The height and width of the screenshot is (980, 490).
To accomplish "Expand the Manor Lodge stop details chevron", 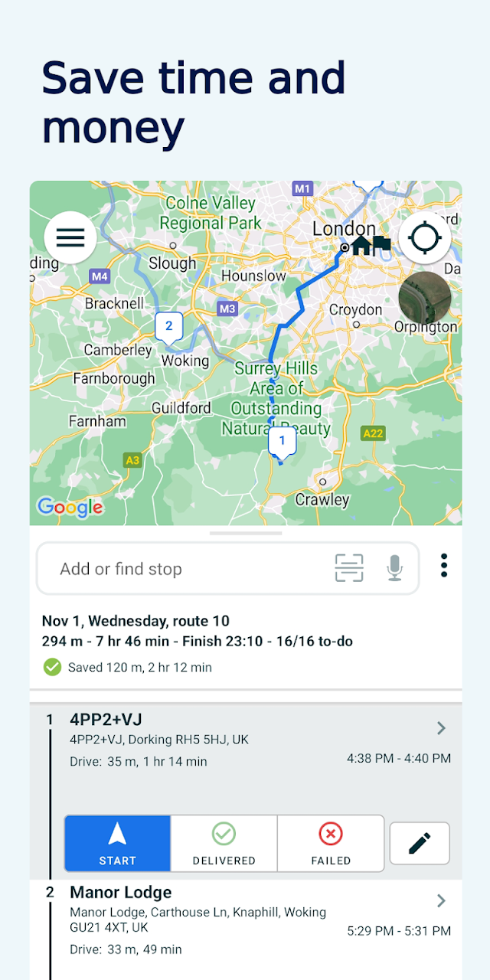I will tap(441, 901).
